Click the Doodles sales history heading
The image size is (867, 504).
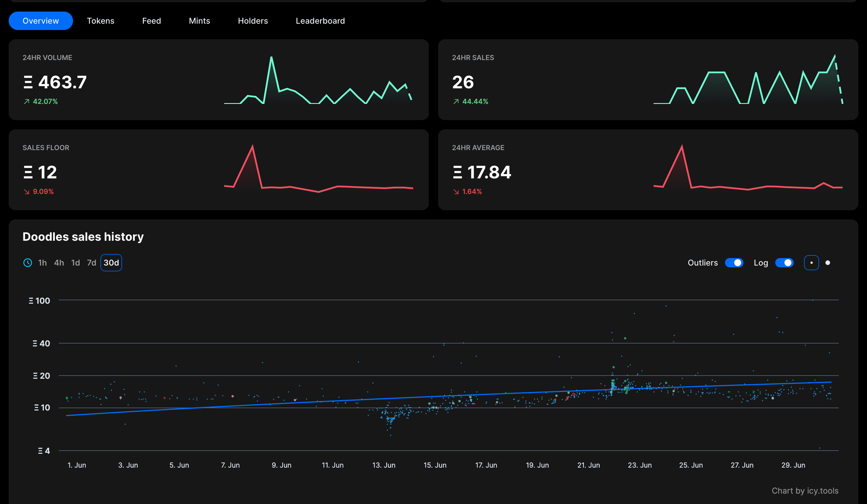[83, 237]
